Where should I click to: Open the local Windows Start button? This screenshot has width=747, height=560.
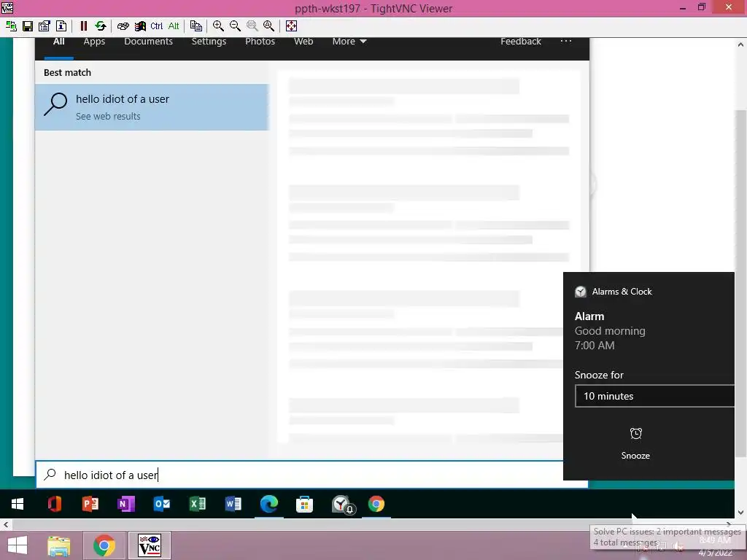[x=18, y=545]
